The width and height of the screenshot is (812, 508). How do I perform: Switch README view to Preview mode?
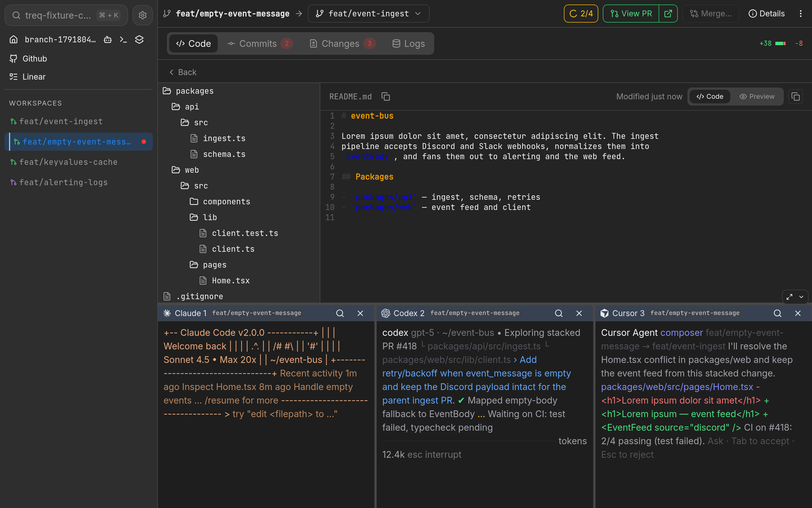coord(757,97)
